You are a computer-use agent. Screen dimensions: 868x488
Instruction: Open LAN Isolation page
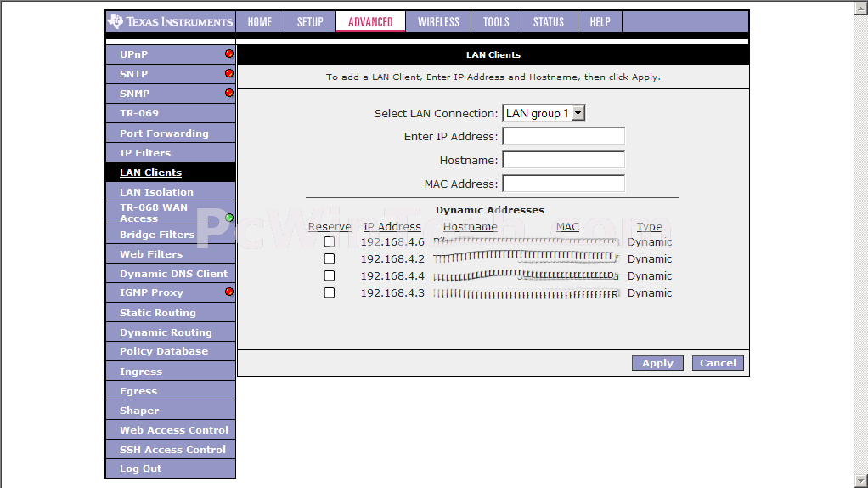[x=171, y=191]
